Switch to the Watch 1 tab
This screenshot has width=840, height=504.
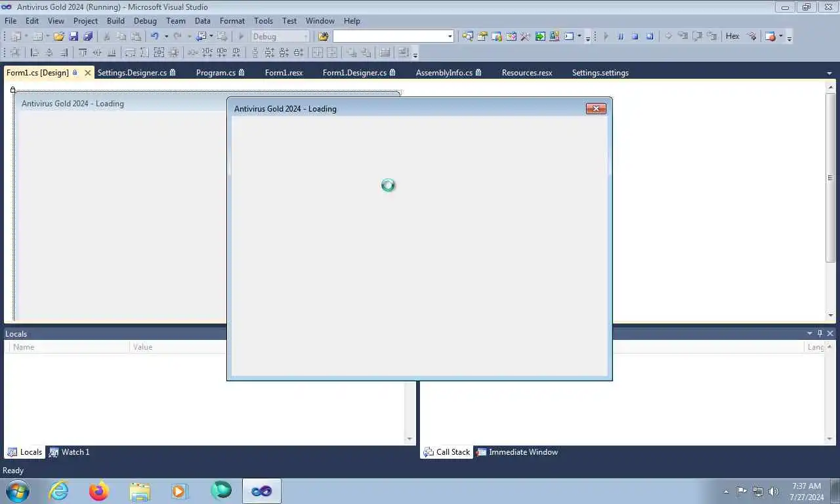pyautogui.click(x=69, y=452)
